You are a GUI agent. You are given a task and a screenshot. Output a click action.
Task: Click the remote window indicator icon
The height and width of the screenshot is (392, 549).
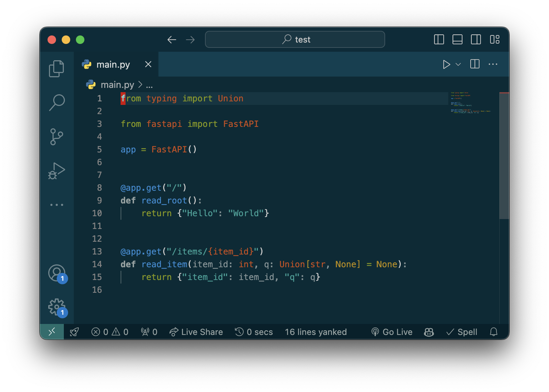(x=52, y=332)
